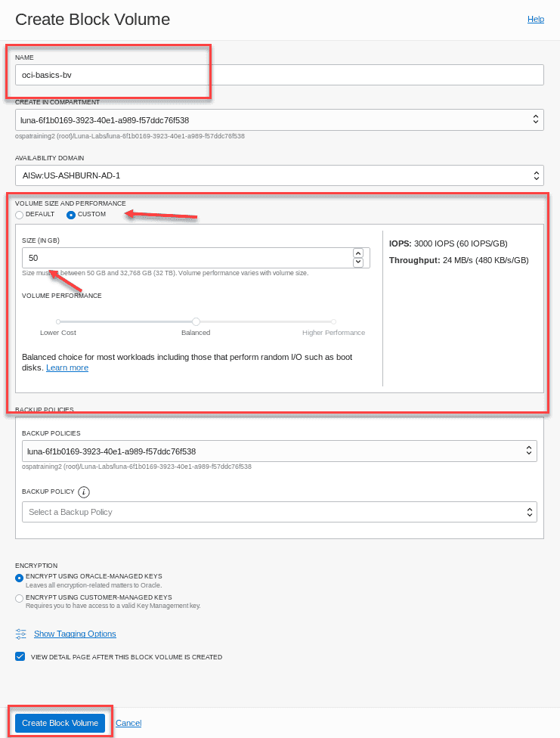560x738 pixels.
Task: Uncheck View Detail Page After Block Volume Created
Action: point(18,656)
